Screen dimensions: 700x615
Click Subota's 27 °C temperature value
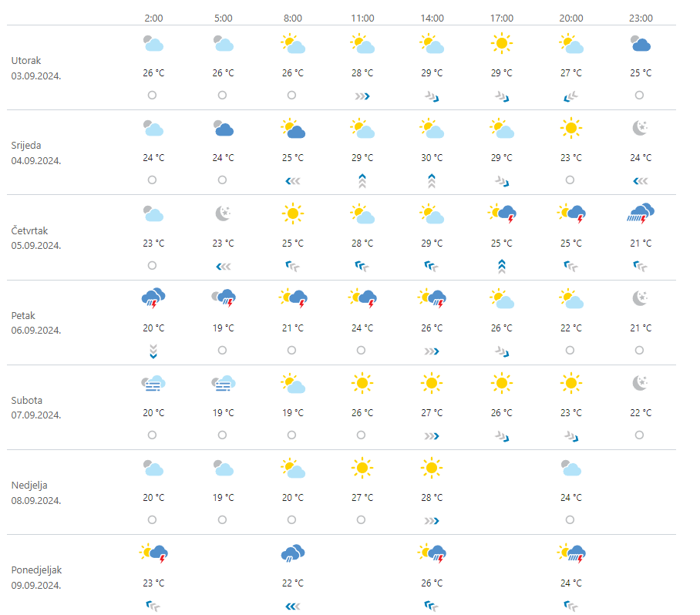pyautogui.click(x=432, y=412)
